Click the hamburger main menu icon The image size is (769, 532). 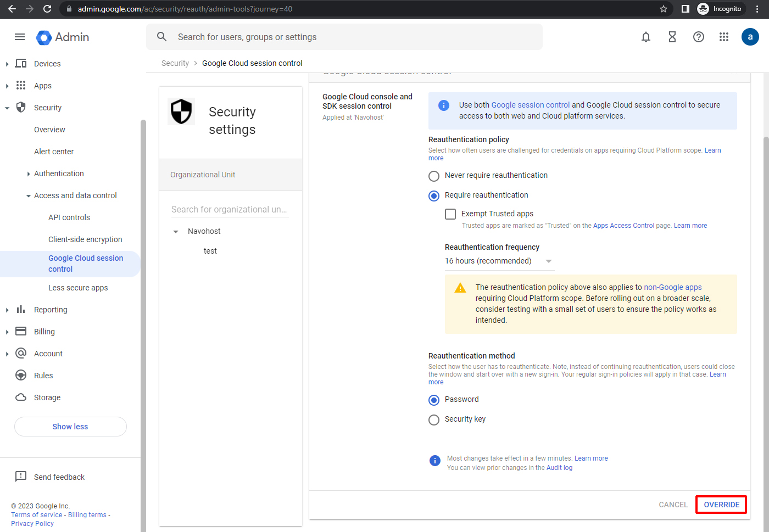click(x=20, y=37)
